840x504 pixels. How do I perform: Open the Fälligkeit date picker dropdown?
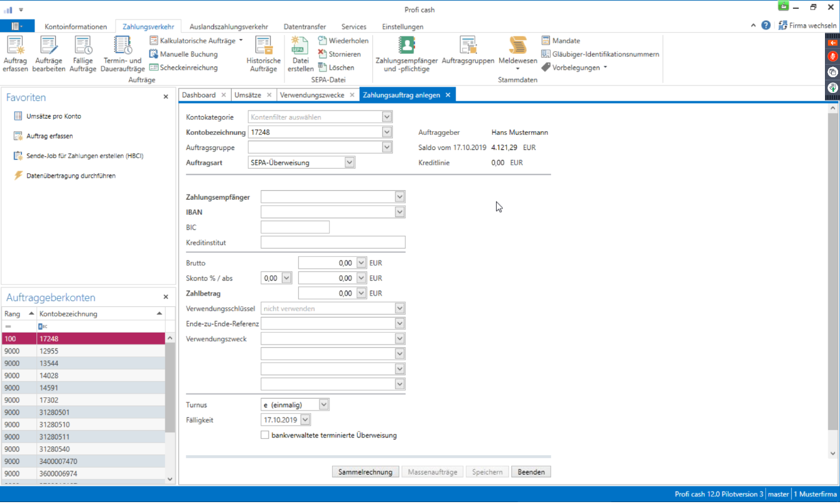(305, 420)
